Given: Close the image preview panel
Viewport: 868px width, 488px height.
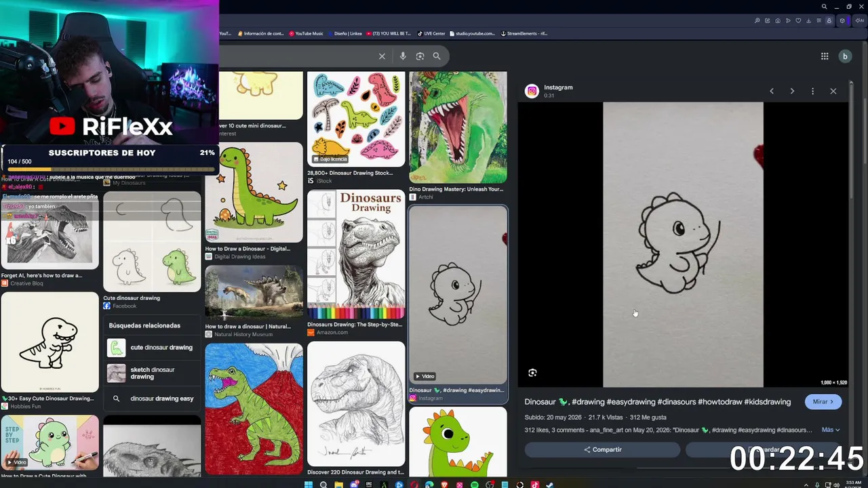Looking at the screenshot, I should tap(833, 91).
